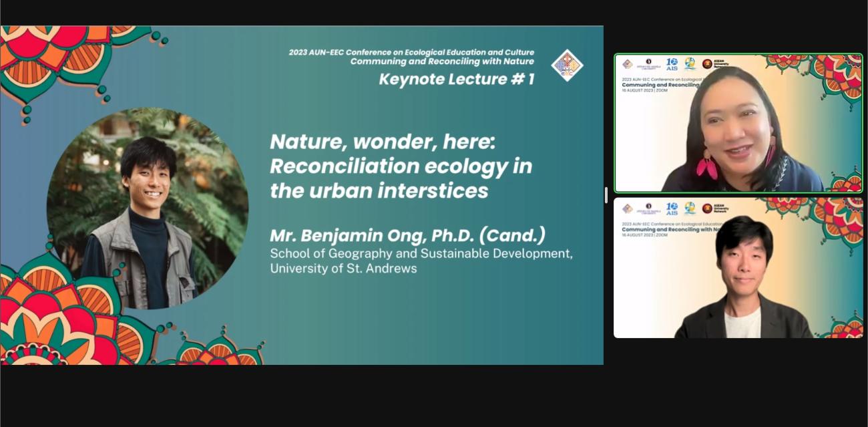Select the lecture title about reconciliation ecology
This screenshot has height=427, width=868.
point(401,166)
